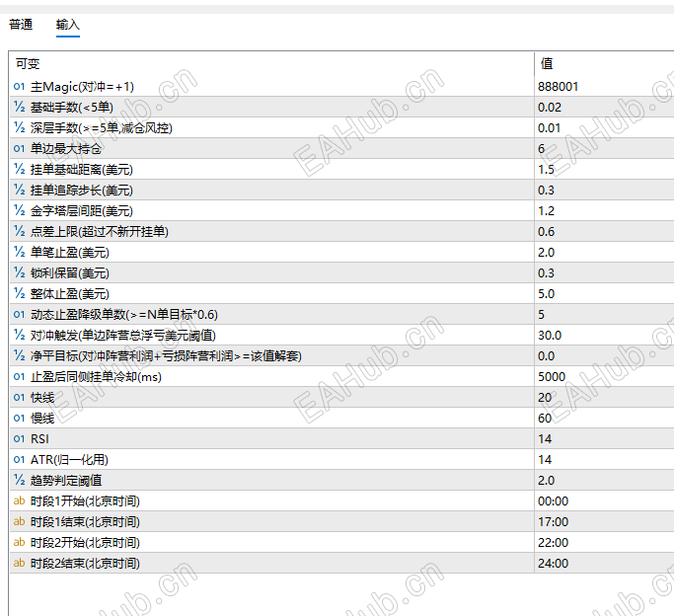This screenshot has height=616, width=674.
Task: Click the integer icon beside 慢线
Action: coord(20,418)
